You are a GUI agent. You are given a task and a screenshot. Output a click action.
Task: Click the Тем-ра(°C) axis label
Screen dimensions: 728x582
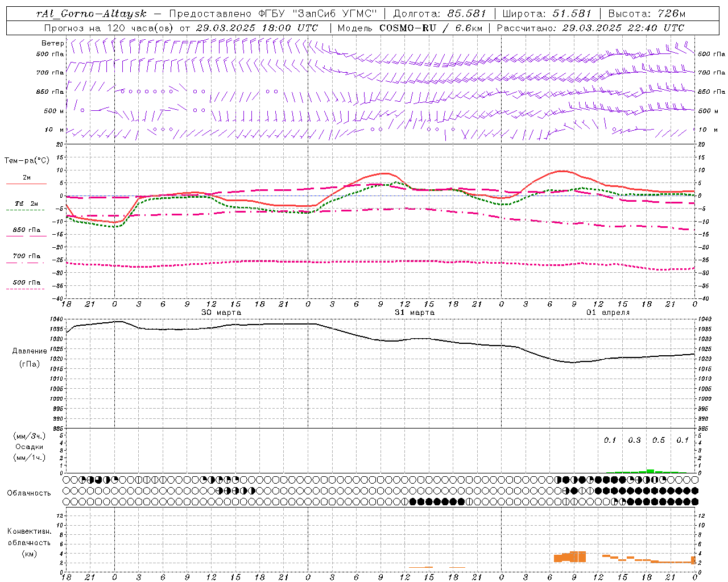coord(27,161)
